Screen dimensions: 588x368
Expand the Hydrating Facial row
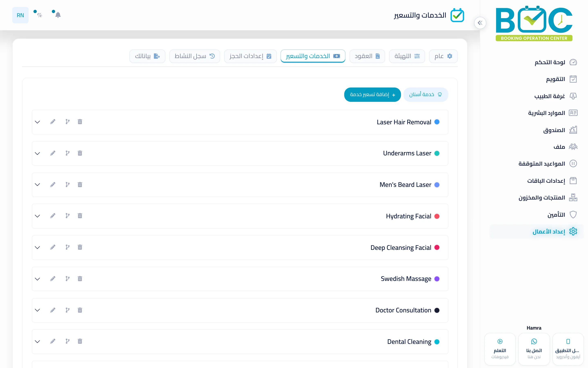pyautogui.click(x=37, y=216)
